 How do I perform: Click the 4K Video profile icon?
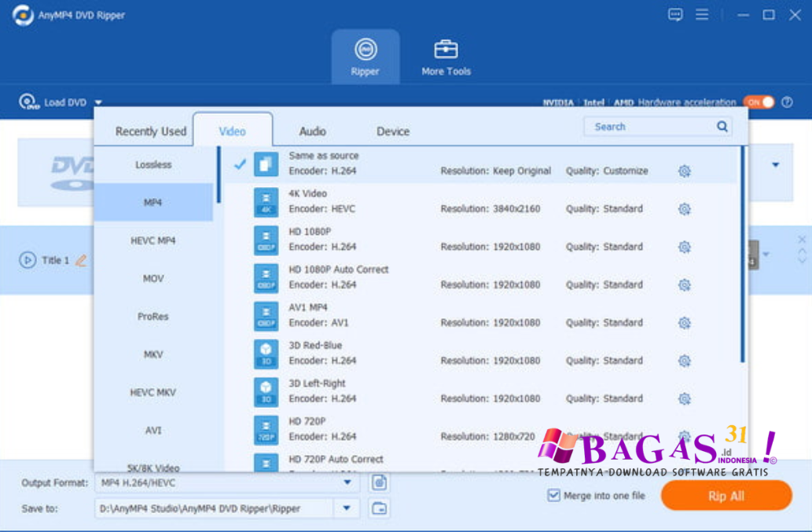tap(266, 202)
